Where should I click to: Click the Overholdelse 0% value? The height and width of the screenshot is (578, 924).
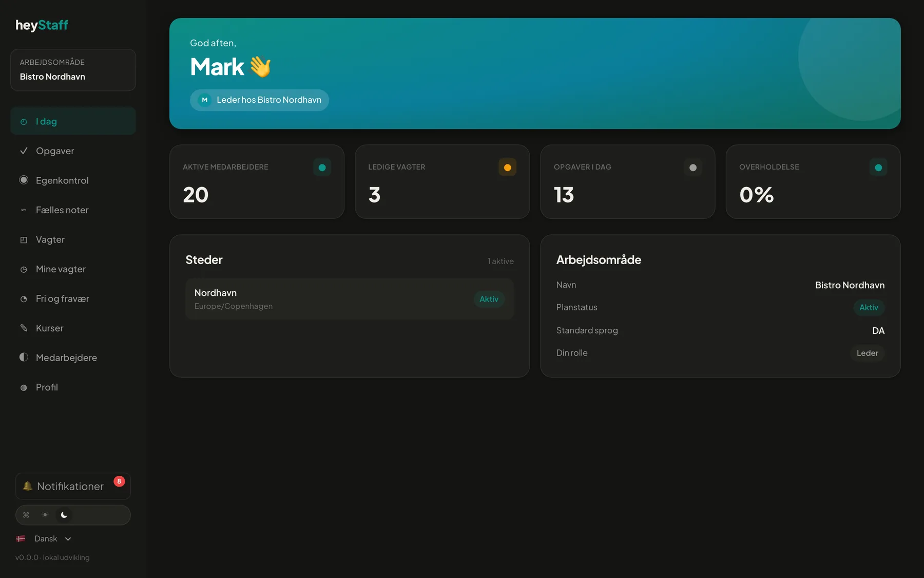pos(756,195)
